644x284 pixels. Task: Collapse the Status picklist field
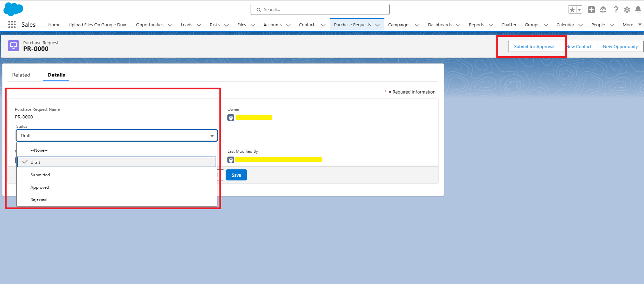[x=116, y=136]
